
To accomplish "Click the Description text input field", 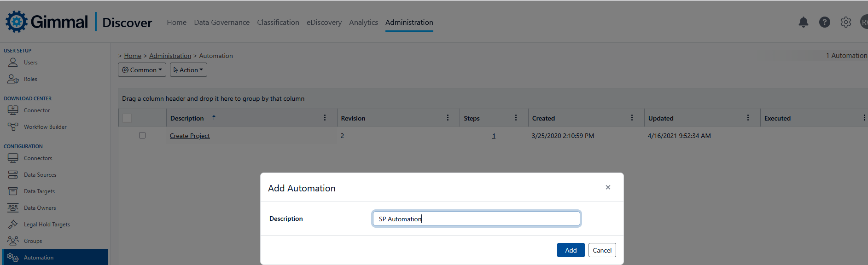I will point(476,219).
